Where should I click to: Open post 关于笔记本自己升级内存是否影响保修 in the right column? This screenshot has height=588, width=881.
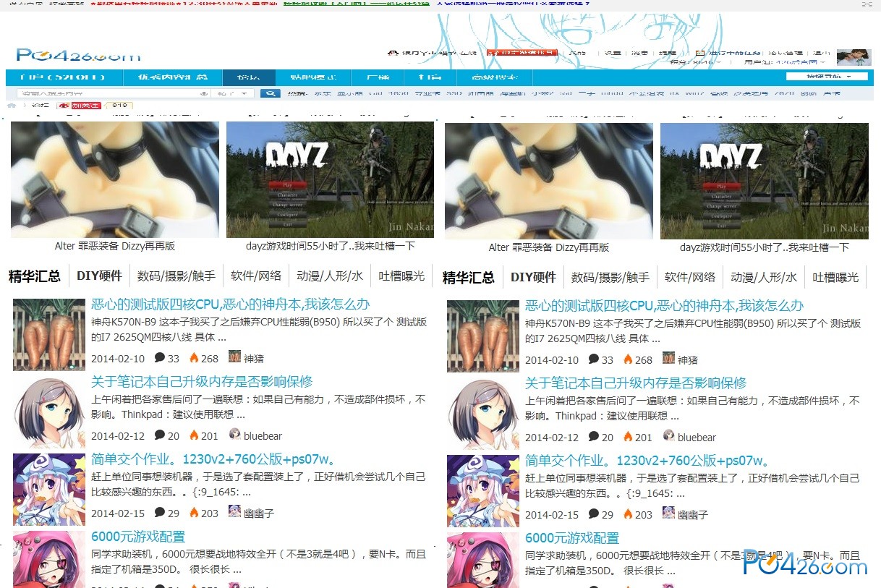click(636, 383)
